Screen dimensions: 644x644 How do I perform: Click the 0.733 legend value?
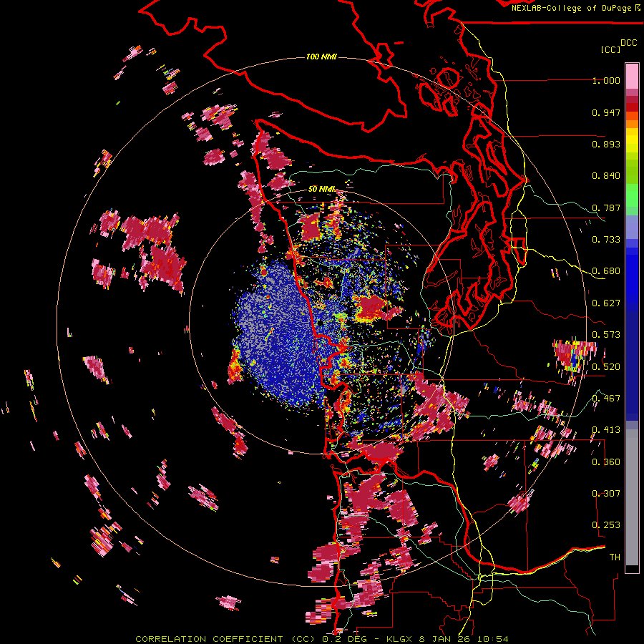(606, 240)
